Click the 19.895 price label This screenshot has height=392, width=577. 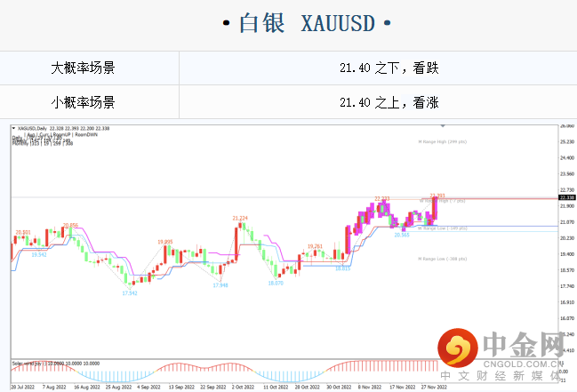tap(165, 241)
